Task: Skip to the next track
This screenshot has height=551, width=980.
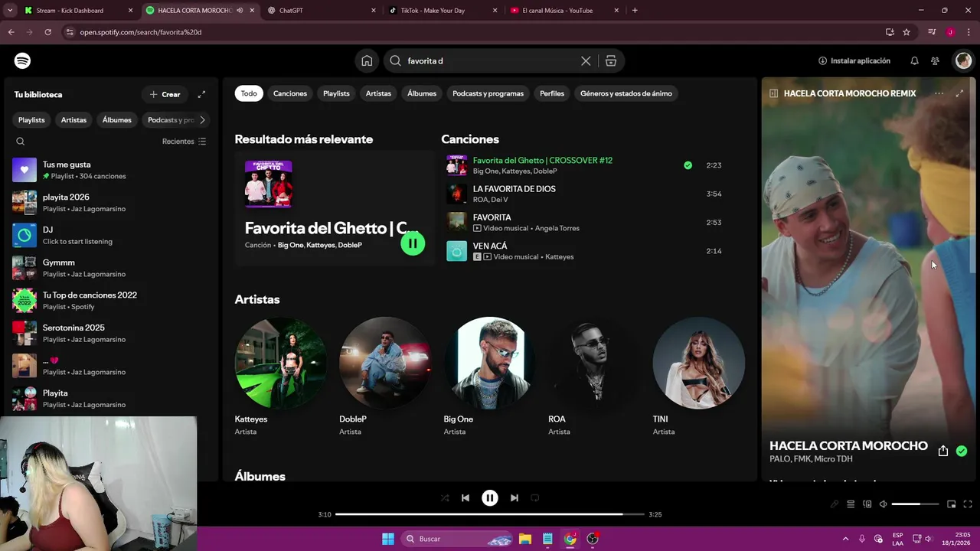Action: (514, 497)
